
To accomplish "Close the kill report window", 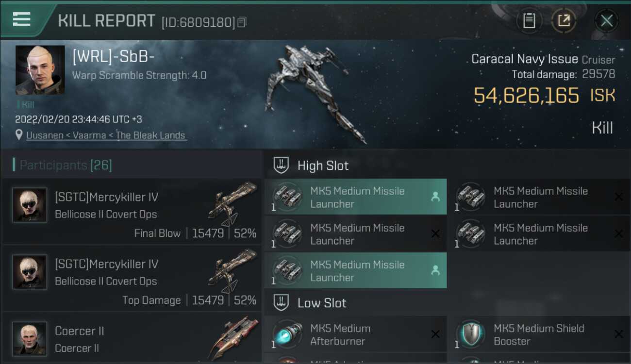I will [x=606, y=20].
